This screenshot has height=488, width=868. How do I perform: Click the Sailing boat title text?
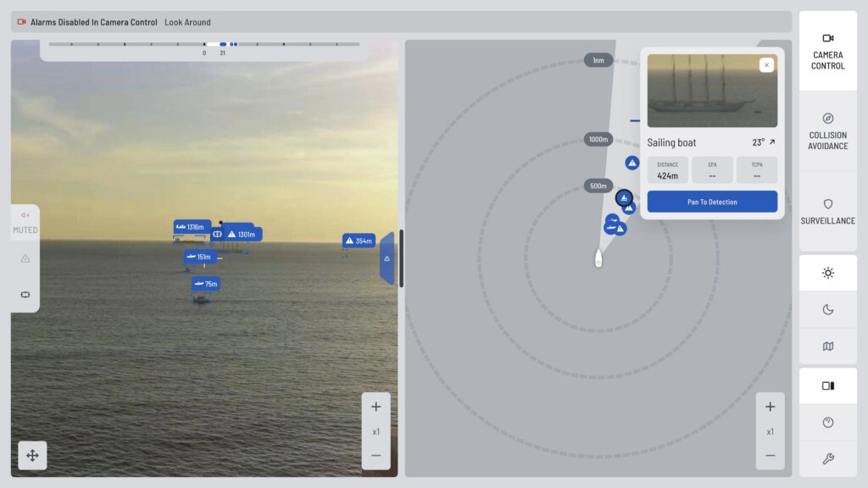(671, 142)
